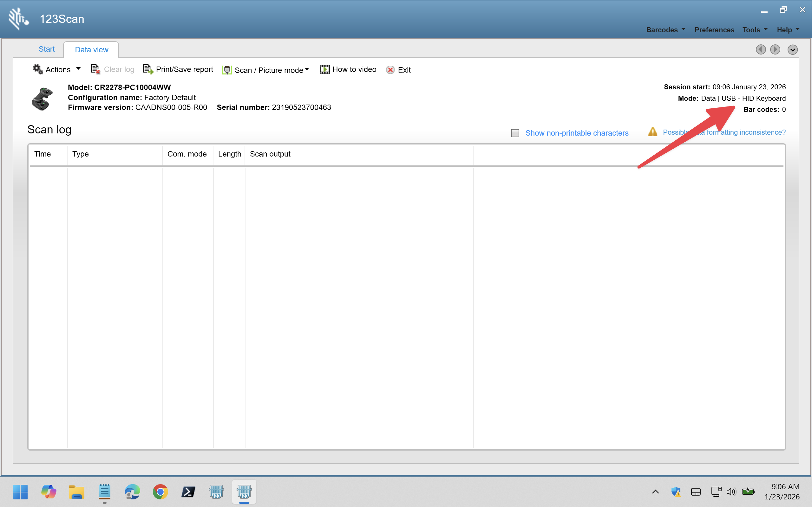Image resolution: width=812 pixels, height=507 pixels.
Task: Enable Show non-printable characters checkbox
Action: [x=515, y=133]
